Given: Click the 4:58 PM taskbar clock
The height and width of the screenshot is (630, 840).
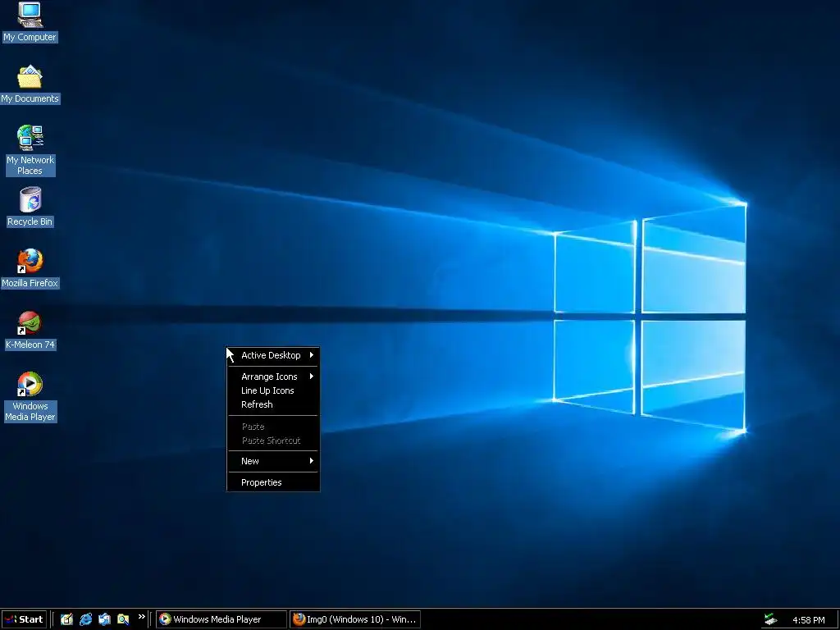Looking at the screenshot, I should (x=808, y=620).
